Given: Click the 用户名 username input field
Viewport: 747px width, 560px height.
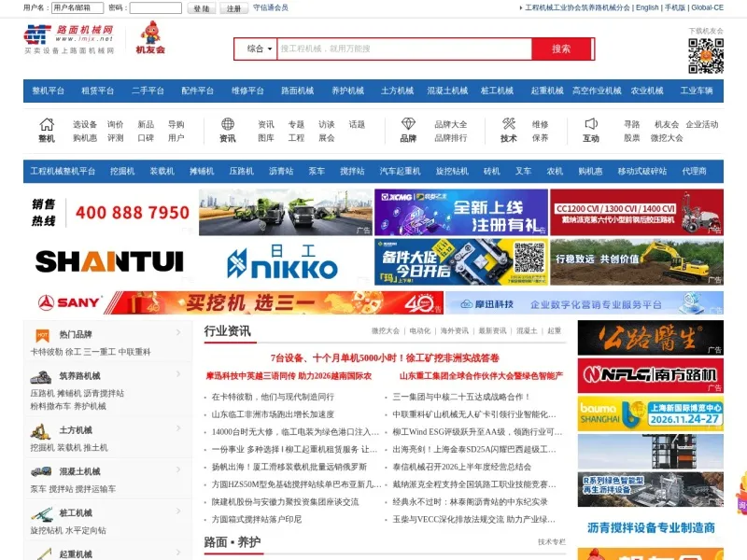Looking at the screenshot, I should tap(78, 8).
